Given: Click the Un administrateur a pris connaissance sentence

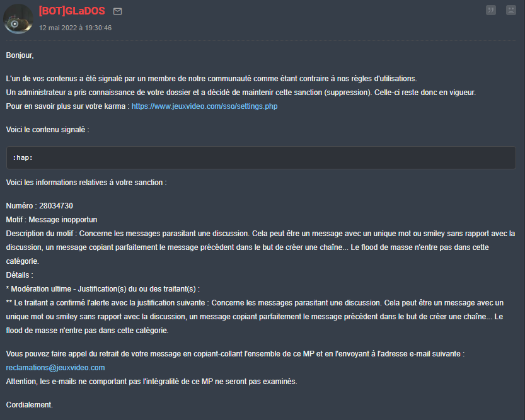Looking at the screenshot, I should tap(241, 93).
